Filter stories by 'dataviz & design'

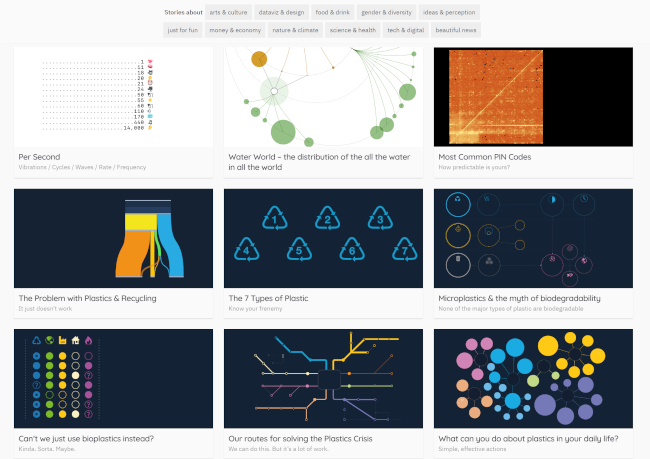[x=281, y=13]
